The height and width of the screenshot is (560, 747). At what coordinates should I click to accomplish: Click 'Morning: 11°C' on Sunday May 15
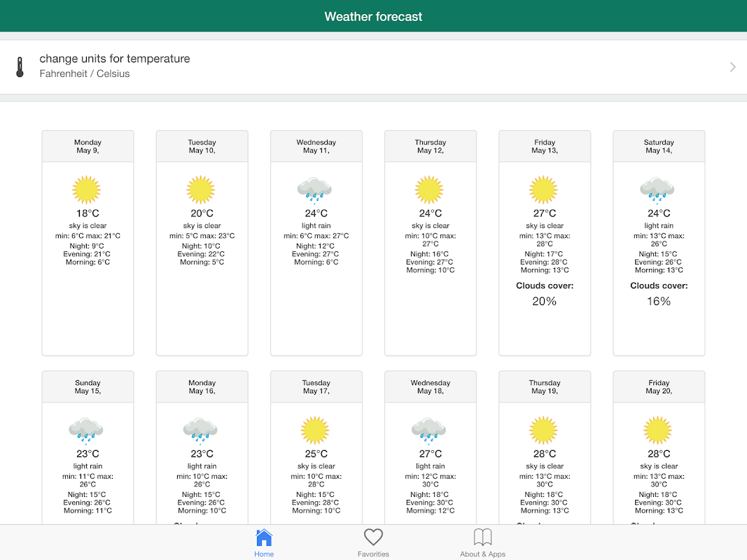[88, 510]
